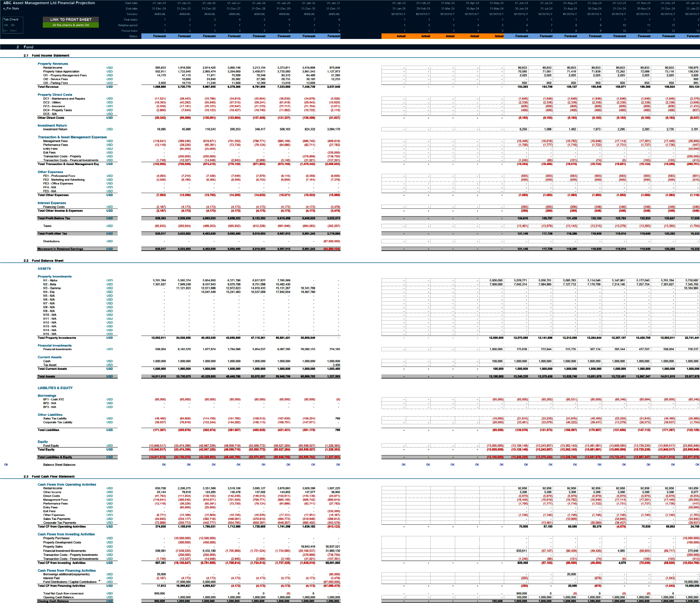Click the 'Total CF from Operating Activities' row label
Image resolution: width=700 pixels, height=603 pixels.
pos(62,526)
